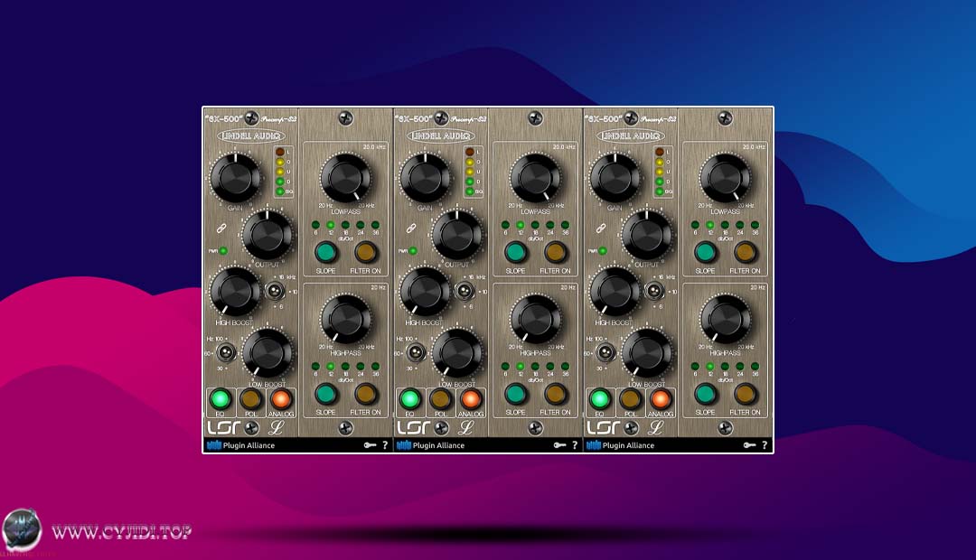Click the LOWPASS frequency knob in left plugin
The width and height of the screenshot is (976, 560).
tap(346, 177)
